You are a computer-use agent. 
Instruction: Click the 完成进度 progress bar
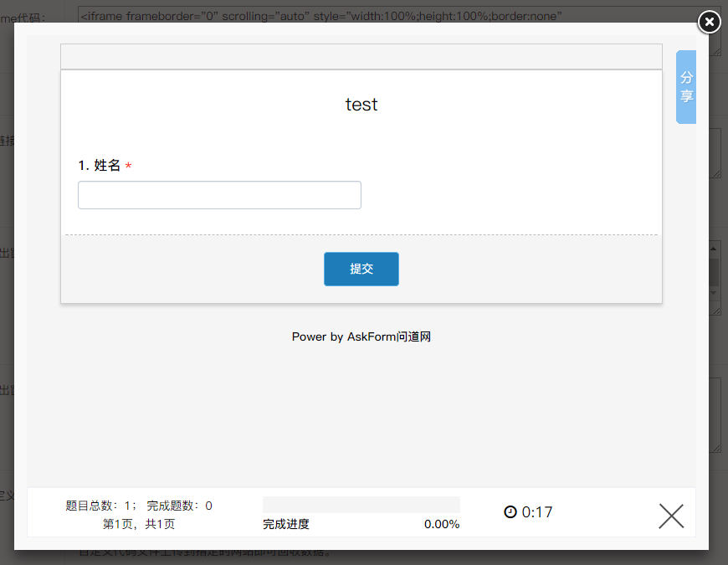tap(361, 504)
